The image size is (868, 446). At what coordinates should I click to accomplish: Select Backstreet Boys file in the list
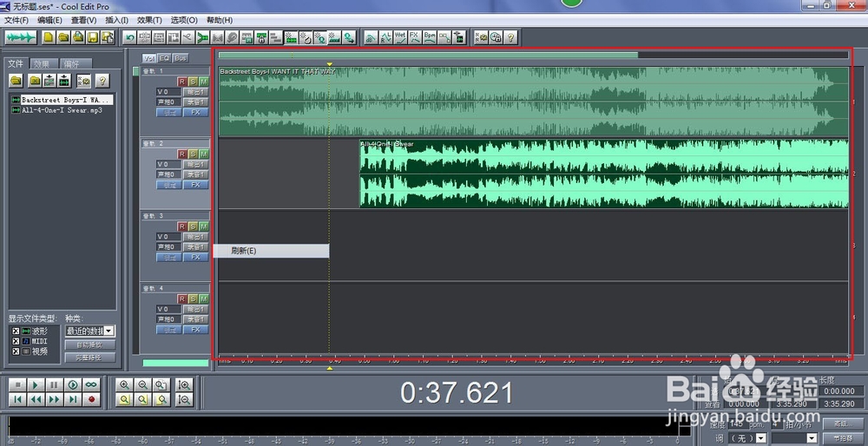pos(62,100)
